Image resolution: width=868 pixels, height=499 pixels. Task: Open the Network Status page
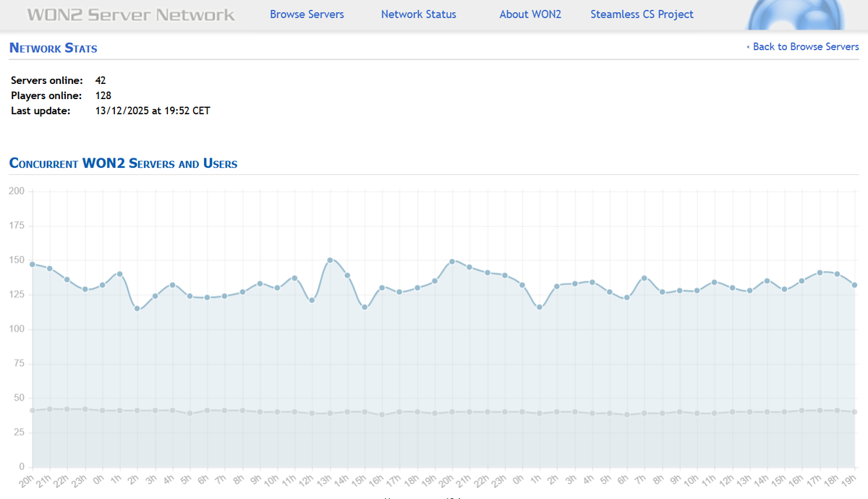click(419, 14)
